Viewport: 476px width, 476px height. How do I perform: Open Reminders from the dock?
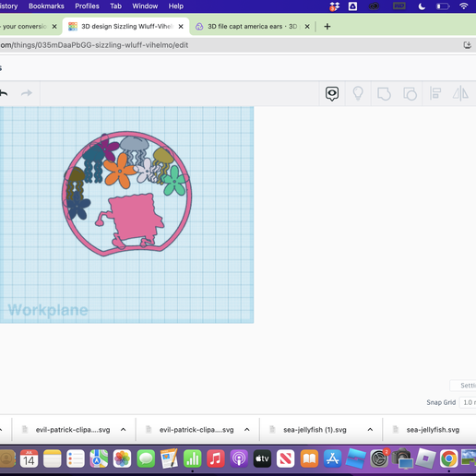point(76,458)
